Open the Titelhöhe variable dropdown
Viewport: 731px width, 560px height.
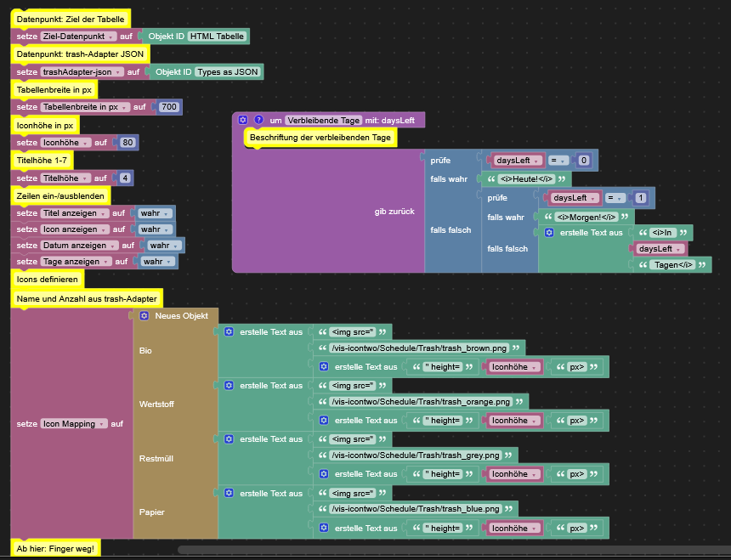[65, 178]
